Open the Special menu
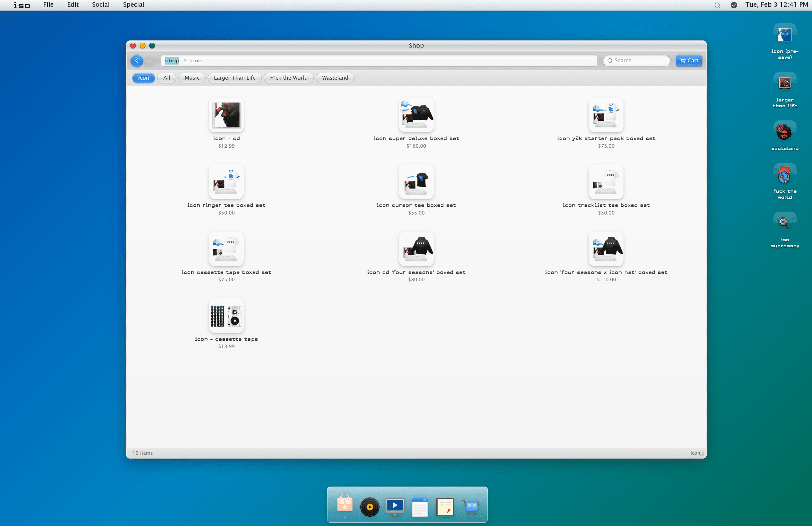Image resolution: width=812 pixels, height=526 pixels. pyautogui.click(x=133, y=5)
